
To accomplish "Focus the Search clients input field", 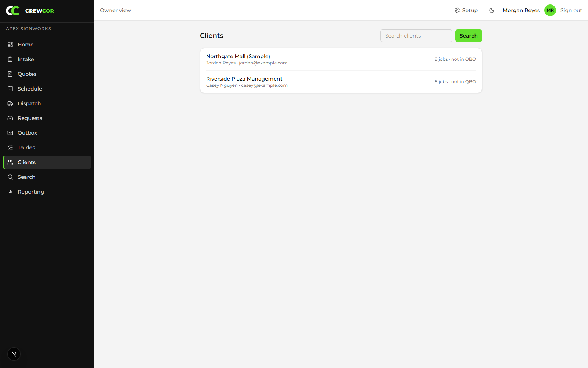I will 416,36.
